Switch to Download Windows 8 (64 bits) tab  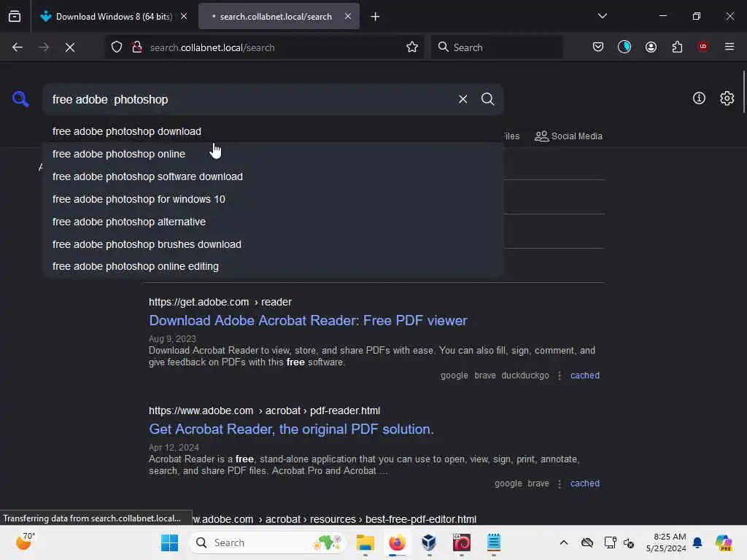click(x=113, y=16)
